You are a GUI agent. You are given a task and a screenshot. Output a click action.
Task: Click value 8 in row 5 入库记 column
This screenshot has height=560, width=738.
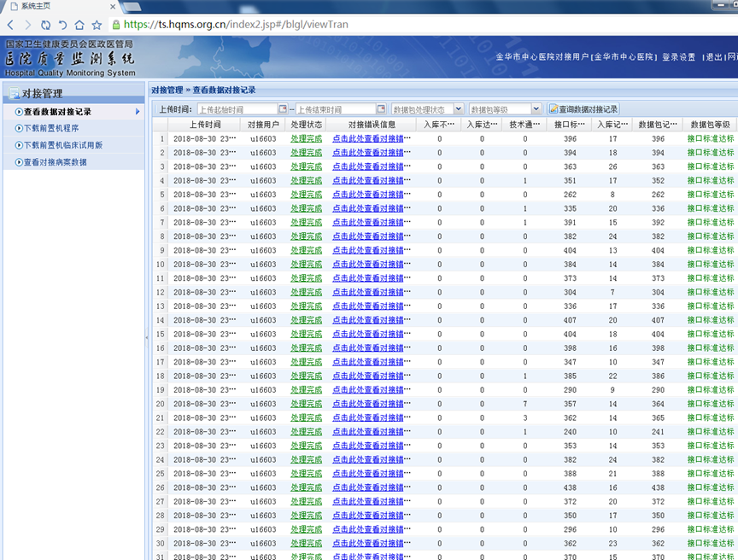point(612,195)
